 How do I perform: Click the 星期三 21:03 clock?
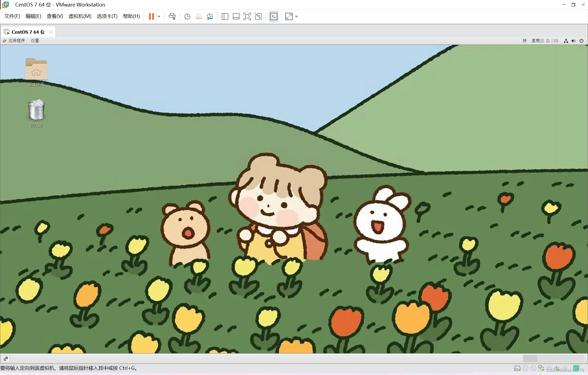click(545, 41)
